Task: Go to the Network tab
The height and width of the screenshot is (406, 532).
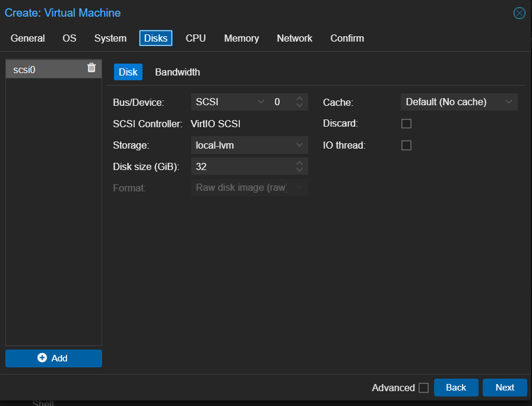Action: click(294, 38)
